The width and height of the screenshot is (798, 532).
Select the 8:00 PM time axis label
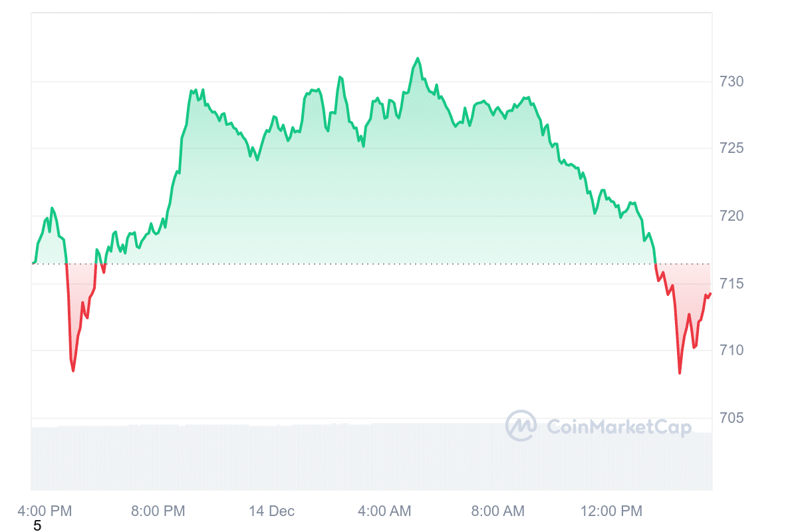[158, 511]
